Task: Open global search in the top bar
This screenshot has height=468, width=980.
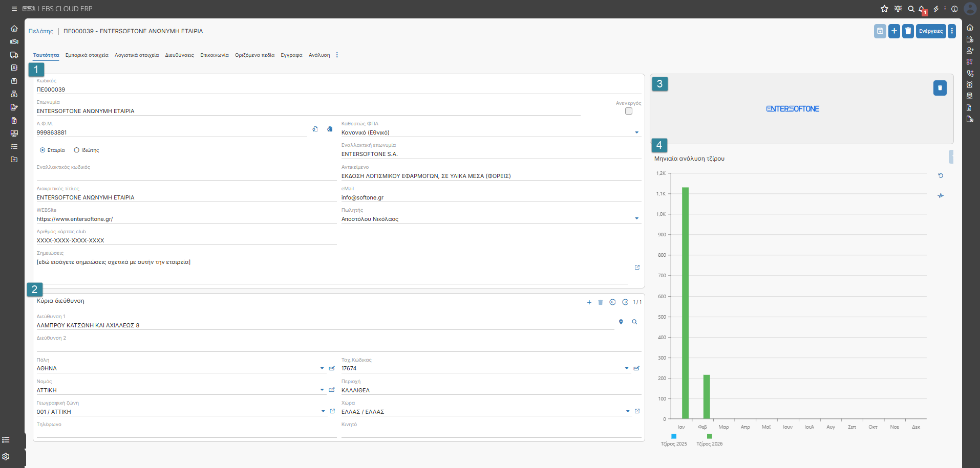Action: [911, 9]
